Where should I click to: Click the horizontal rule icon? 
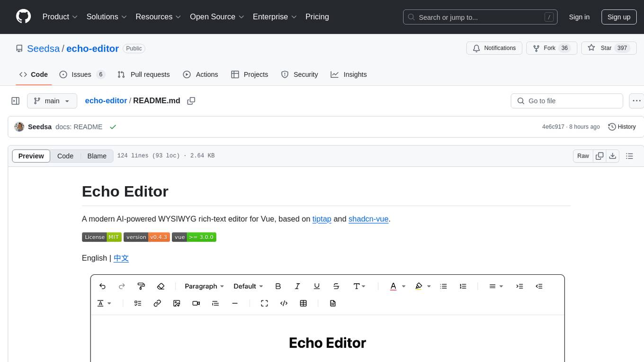(235, 303)
